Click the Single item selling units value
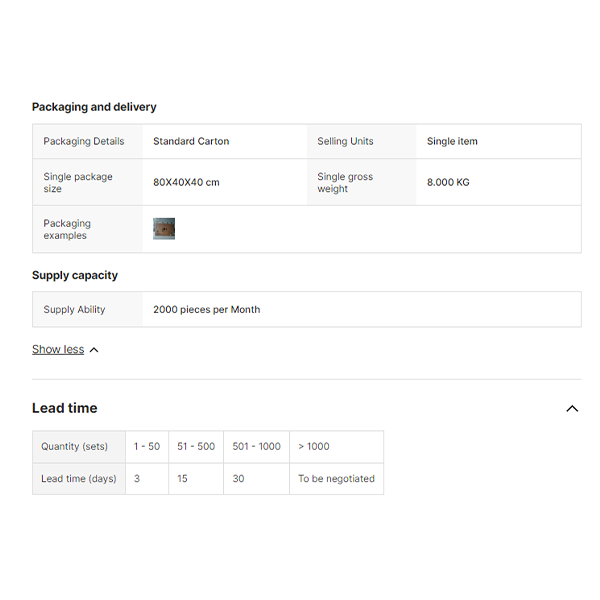Image resolution: width=600 pixels, height=600 pixels. (x=452, y=141)
